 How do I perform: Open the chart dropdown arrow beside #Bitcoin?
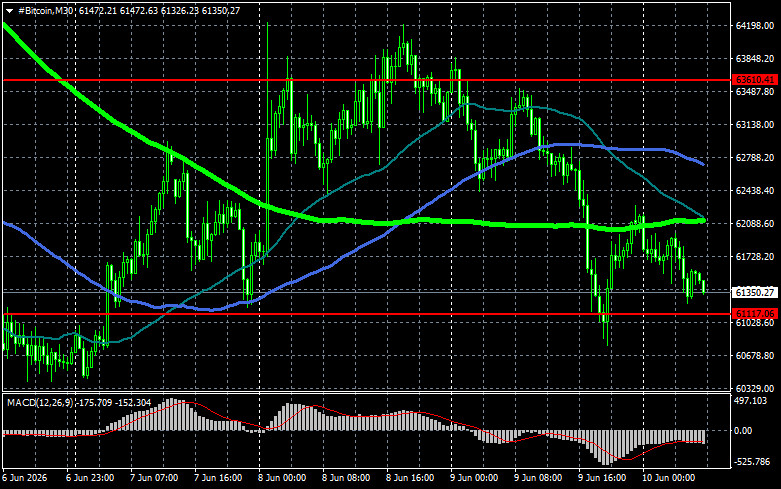point(9,11)
